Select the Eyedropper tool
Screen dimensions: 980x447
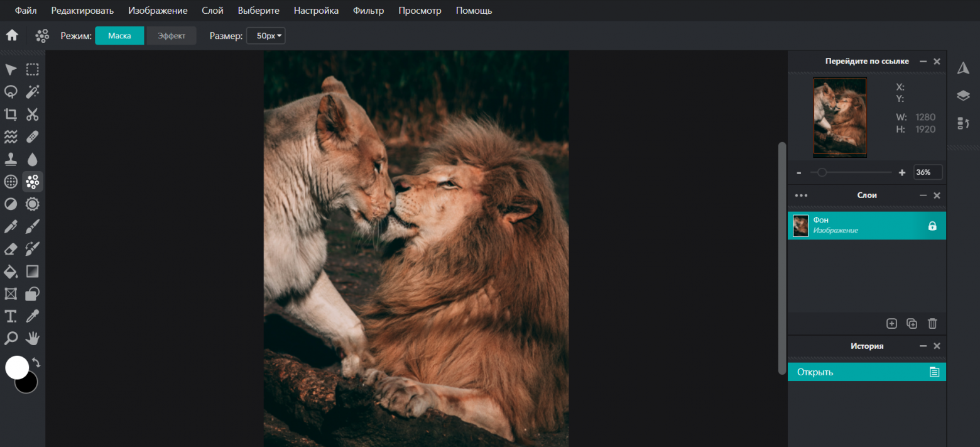[32, 316]
